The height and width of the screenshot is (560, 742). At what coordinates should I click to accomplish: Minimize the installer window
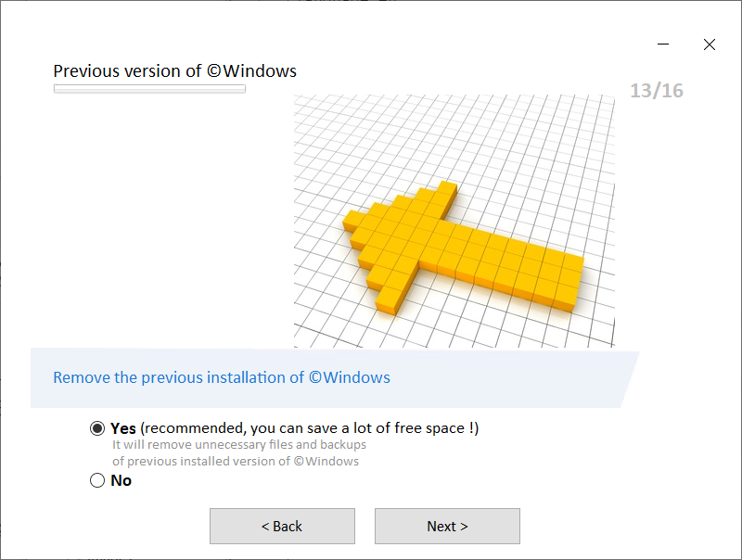tap(663, 45)
